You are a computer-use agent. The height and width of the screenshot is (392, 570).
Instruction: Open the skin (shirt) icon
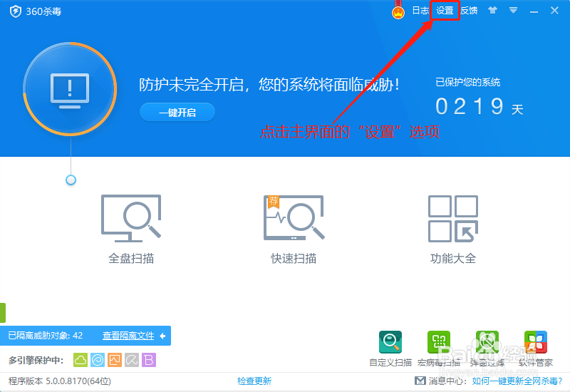click(x=492, y=11)
